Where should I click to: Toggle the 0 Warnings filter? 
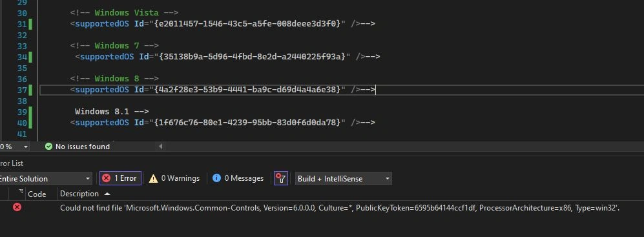(174, 178)
